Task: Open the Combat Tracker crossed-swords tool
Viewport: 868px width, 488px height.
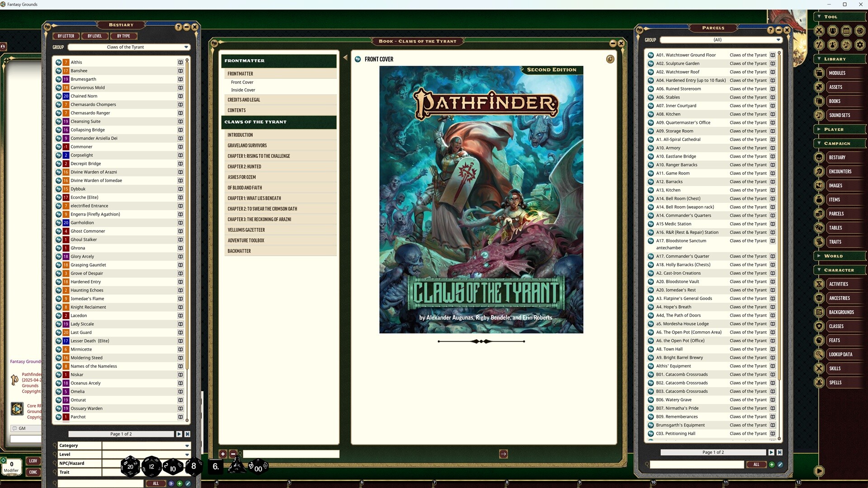Action: (x=820, y=31)
